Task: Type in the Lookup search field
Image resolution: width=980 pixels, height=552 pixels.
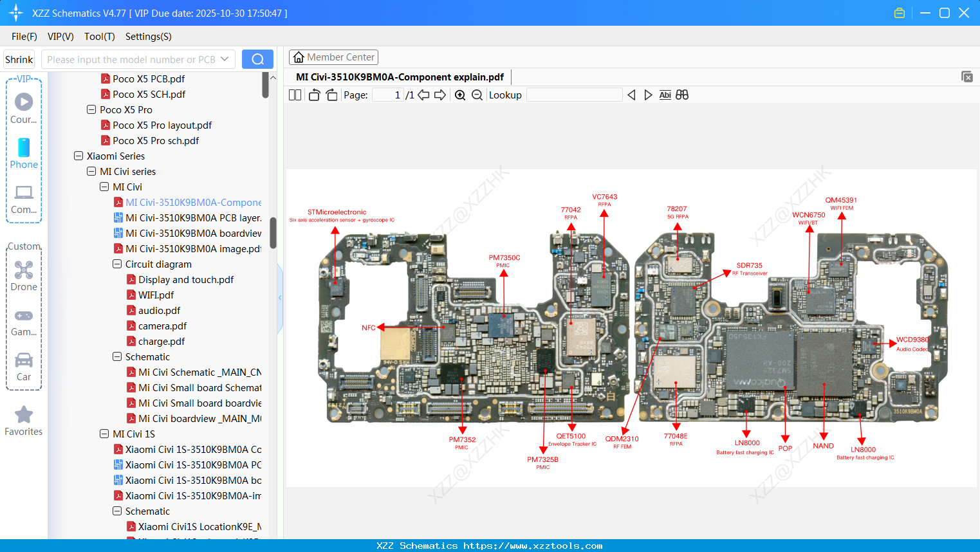Action: coord(574,95)
